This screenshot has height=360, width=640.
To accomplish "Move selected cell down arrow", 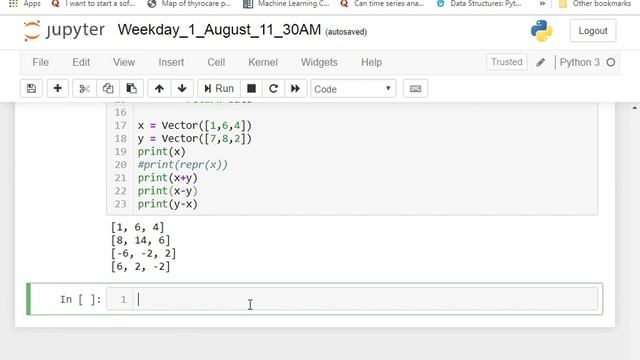I will point(182,89).
